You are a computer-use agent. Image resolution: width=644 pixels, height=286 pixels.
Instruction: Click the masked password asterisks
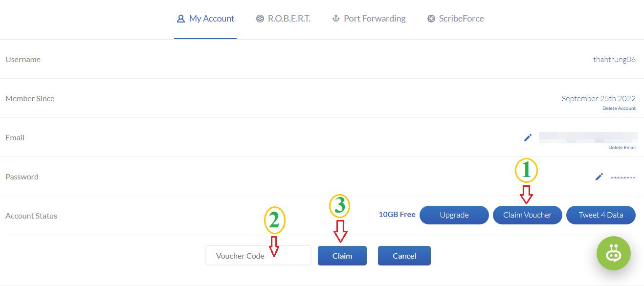pyautogui.click(x=623, y=178)
